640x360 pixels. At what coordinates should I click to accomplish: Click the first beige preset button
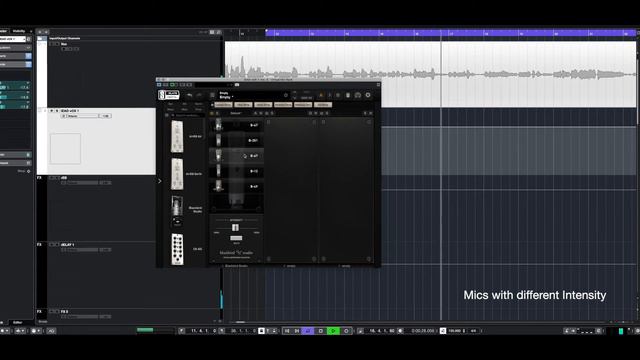(x=223, y=105)
